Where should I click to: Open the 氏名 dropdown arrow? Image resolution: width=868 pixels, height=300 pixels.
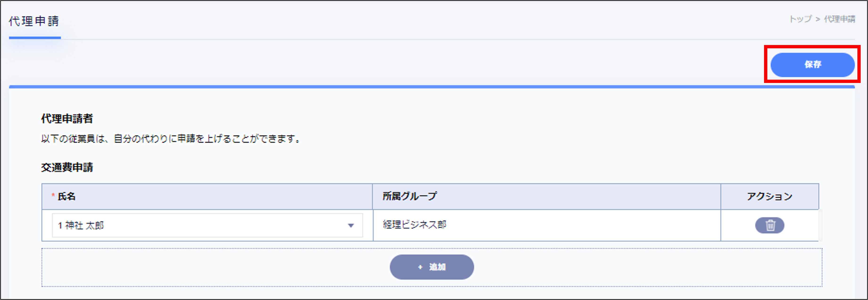click(351, 226)
